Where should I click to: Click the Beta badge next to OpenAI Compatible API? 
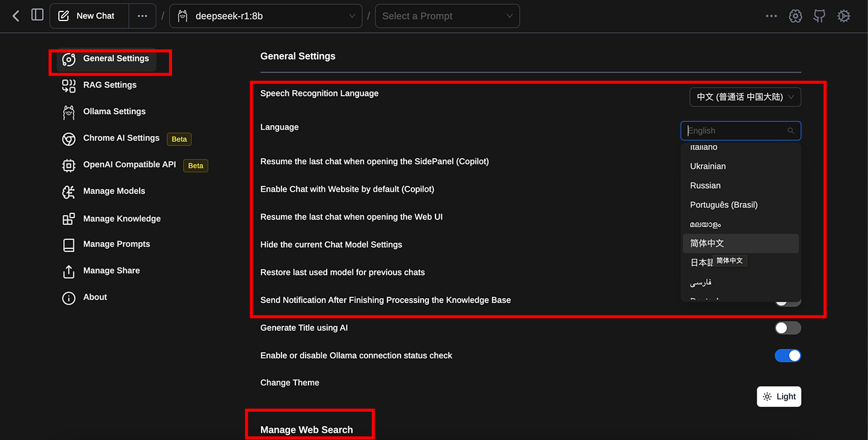point(195,165)
